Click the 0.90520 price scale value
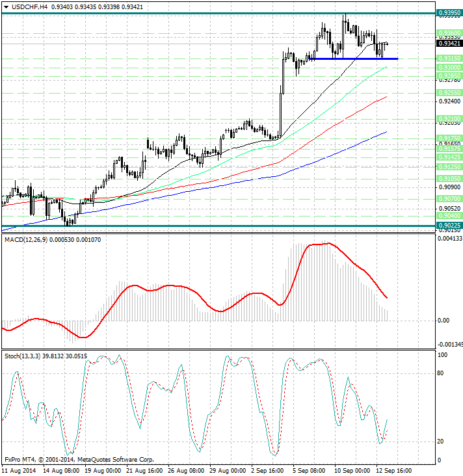This screenshot has width=463, height=476. tap(449, 209)
